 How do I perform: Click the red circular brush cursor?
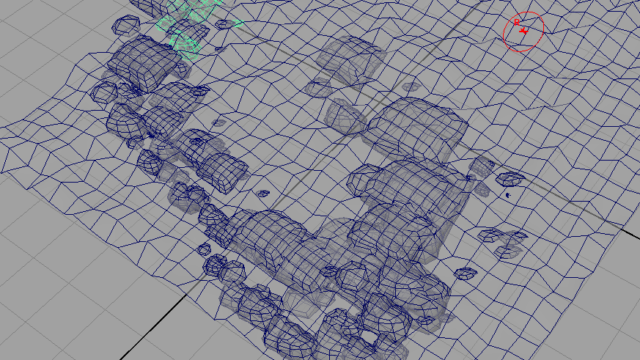pos(524,31)
